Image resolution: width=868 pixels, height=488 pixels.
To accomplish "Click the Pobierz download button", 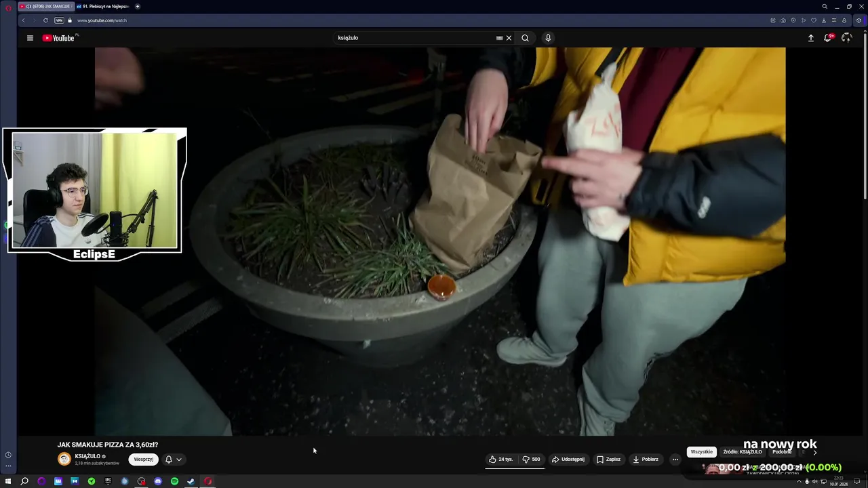I will coord(646,459).
